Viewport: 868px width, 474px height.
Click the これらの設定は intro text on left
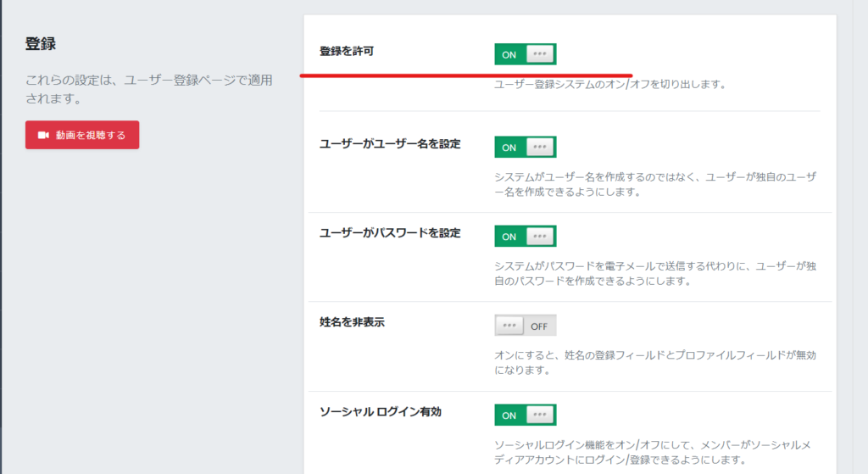[x=149, y=89]
